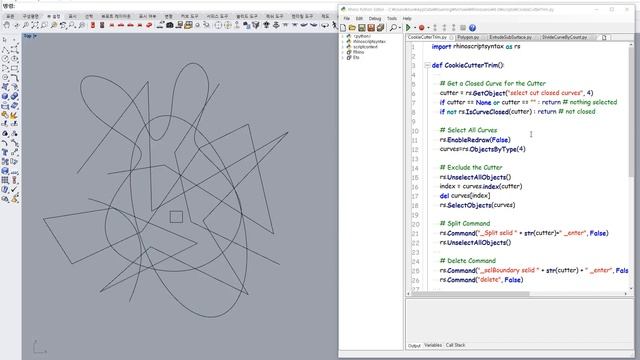640x360 pixels.
Task: Expand the rhinoscriptsyntax tree node
Action: coord(342,42)
